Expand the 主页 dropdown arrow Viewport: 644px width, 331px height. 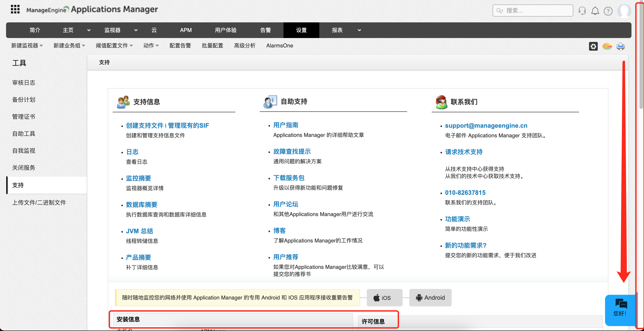tap(89, 30)
